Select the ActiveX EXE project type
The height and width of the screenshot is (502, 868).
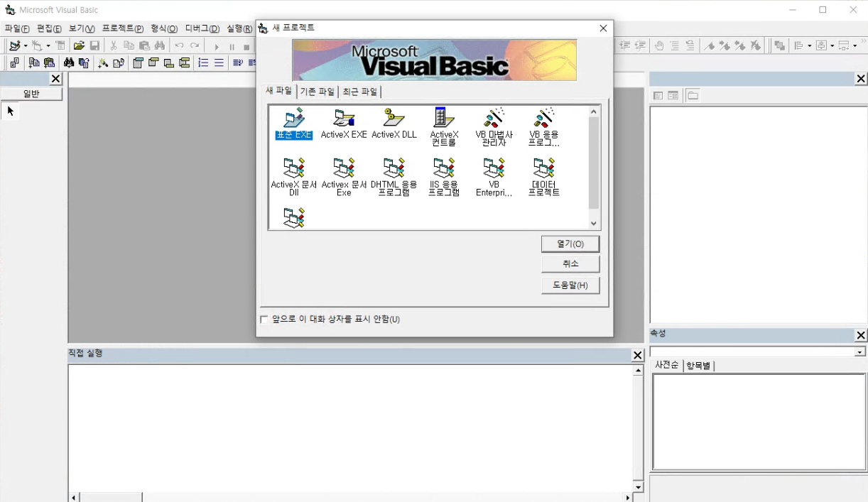tap(344, 124)
